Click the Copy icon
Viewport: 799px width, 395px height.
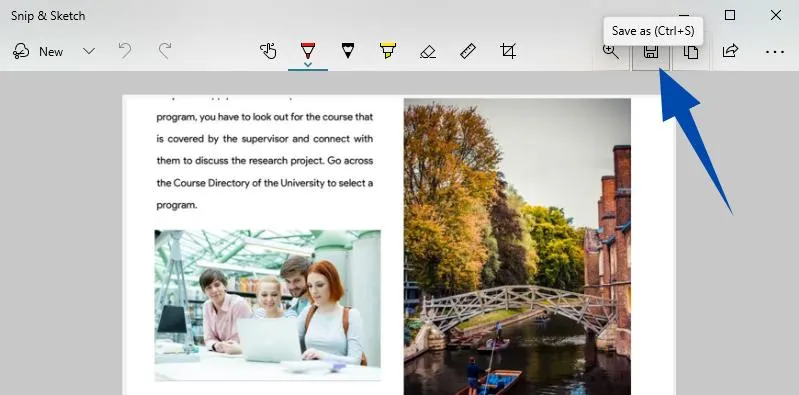pyautogui.click(x=690, y=51)
